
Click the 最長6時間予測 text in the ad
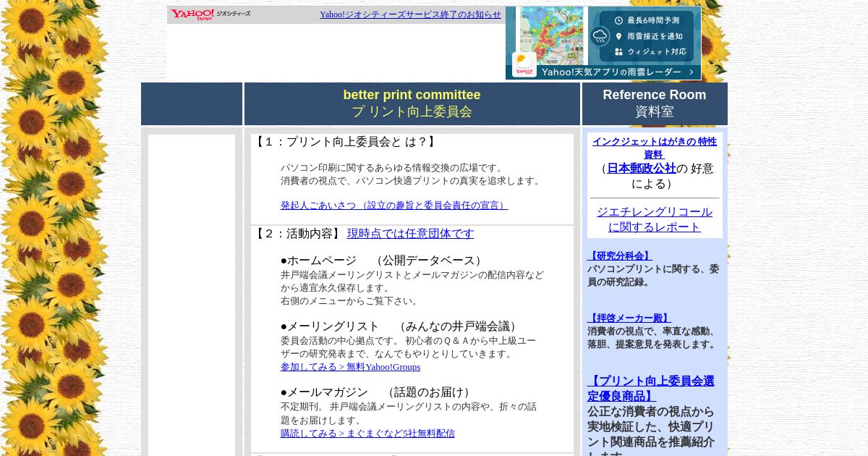click(x=653, y=20)
